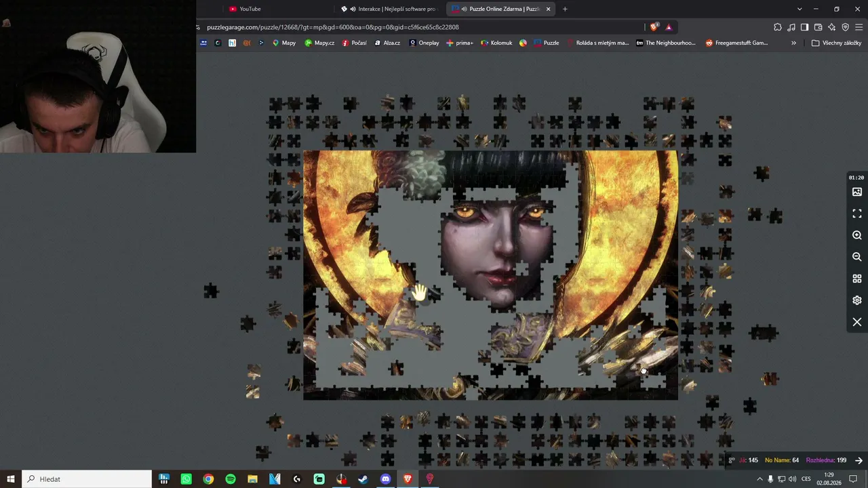Click the 'Rozhledna: 199' player score
This screenshot has width=868, height=488.
coord(826,460)
